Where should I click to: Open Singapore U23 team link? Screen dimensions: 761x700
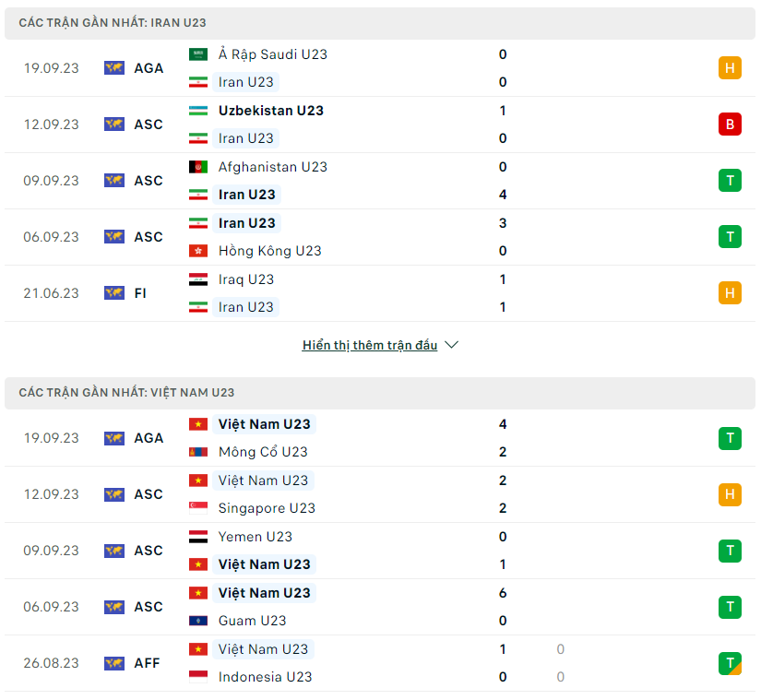coord(267,508)
